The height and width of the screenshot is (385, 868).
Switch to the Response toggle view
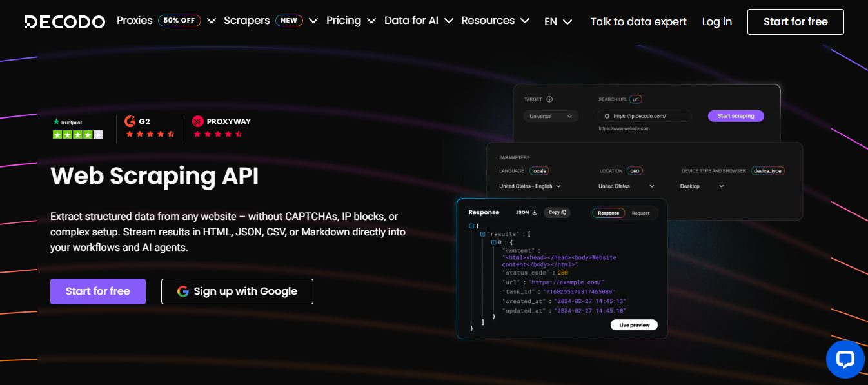[608, 213]
